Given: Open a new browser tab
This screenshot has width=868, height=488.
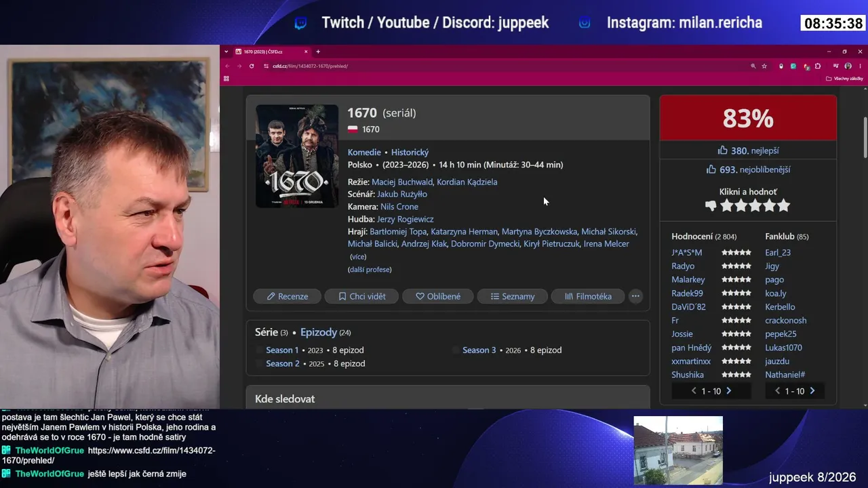Looking at the screenshot, I should 318,52.
